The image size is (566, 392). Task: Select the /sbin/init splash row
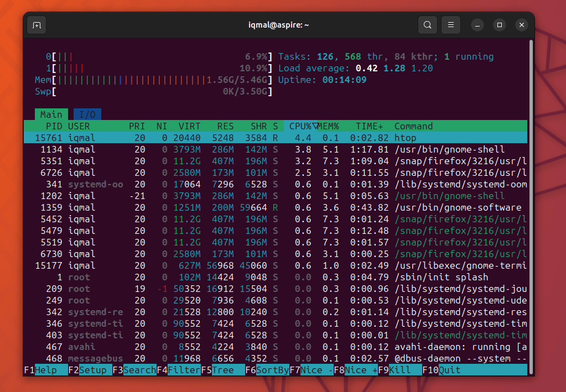point(276,277)
